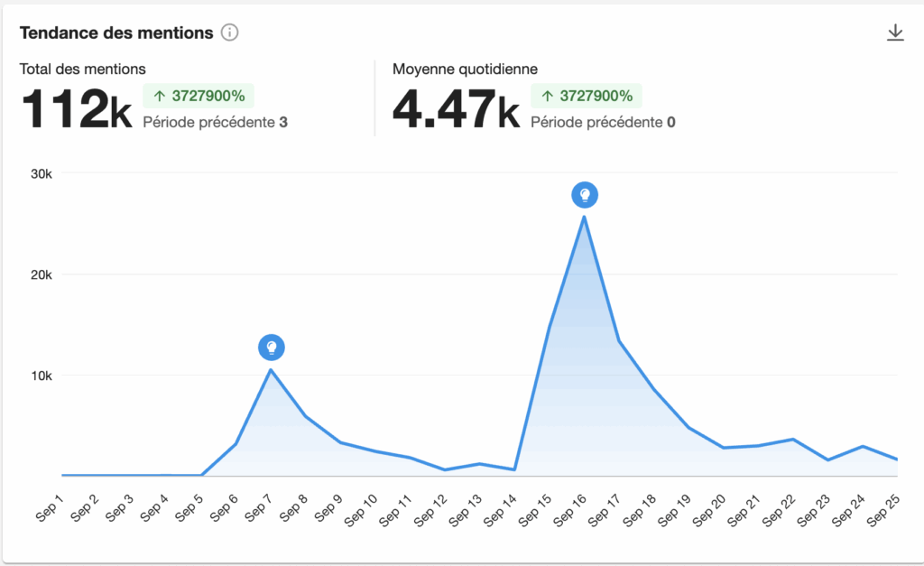Click the Période précédente 3 text
This screenshot has width=924, height=566.
215,122
